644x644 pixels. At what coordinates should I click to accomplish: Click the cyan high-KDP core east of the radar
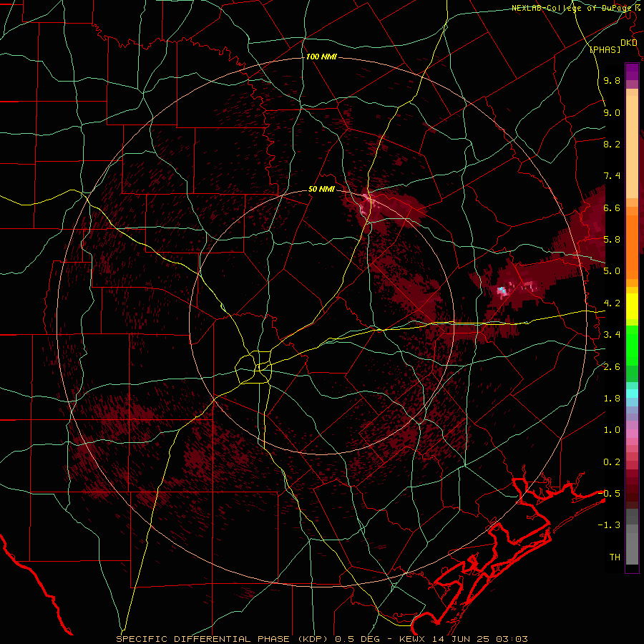point(502,291)
